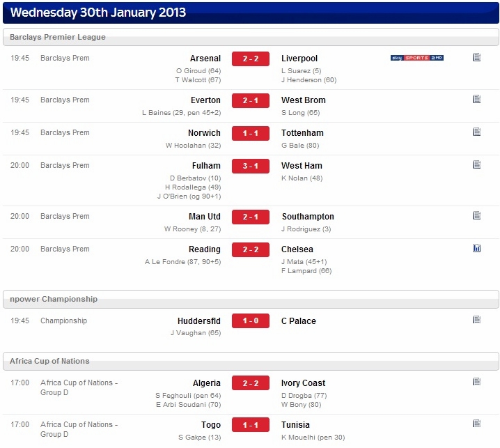This screenshot has height=448, width=500.
Task: Open the Ivory Coast team link
Action: pos(303,383)
